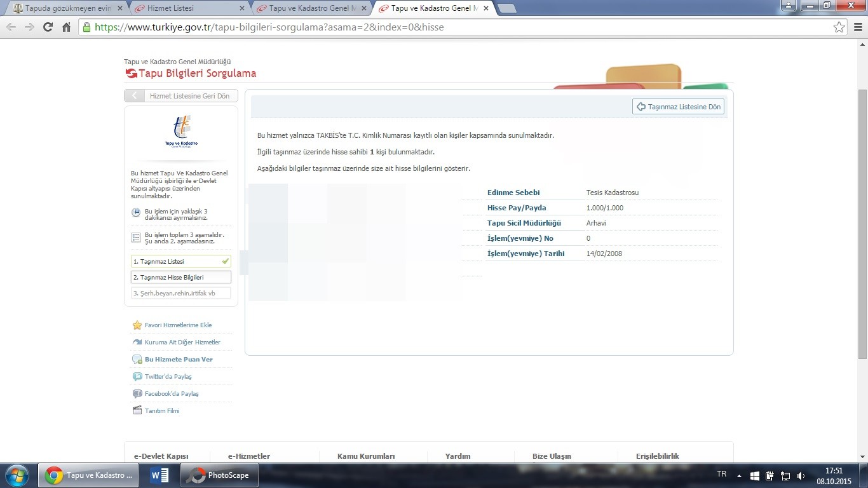Click Favori Hizmetlerime Ekle star icon
868x488 pixels.
(x=137, y=325)
